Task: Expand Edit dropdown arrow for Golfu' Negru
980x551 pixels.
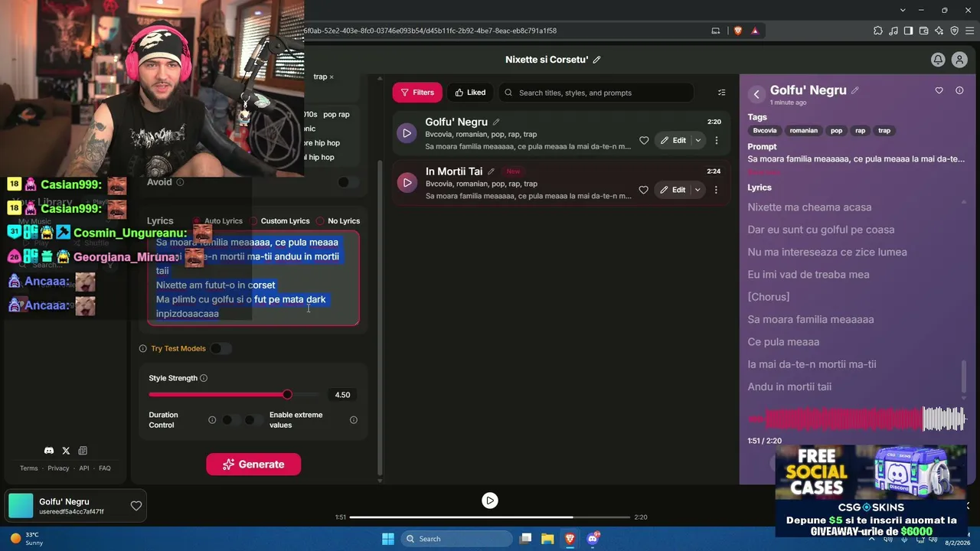Action: [698, 140]
